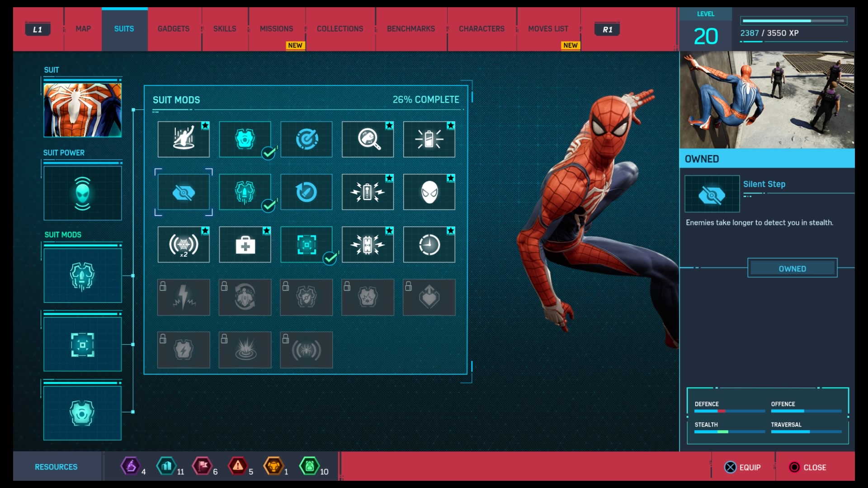Toggle the equipped chest armor mod in top row
This screenshot has width=868, height=488.
[245, 139]
